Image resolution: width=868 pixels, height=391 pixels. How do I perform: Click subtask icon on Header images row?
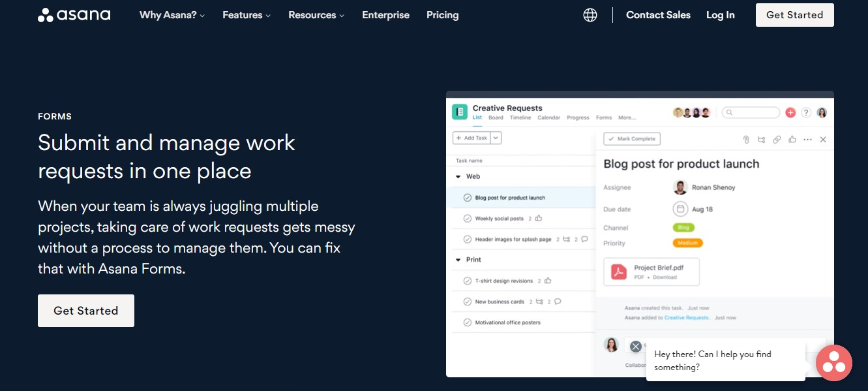click(566, 239)
